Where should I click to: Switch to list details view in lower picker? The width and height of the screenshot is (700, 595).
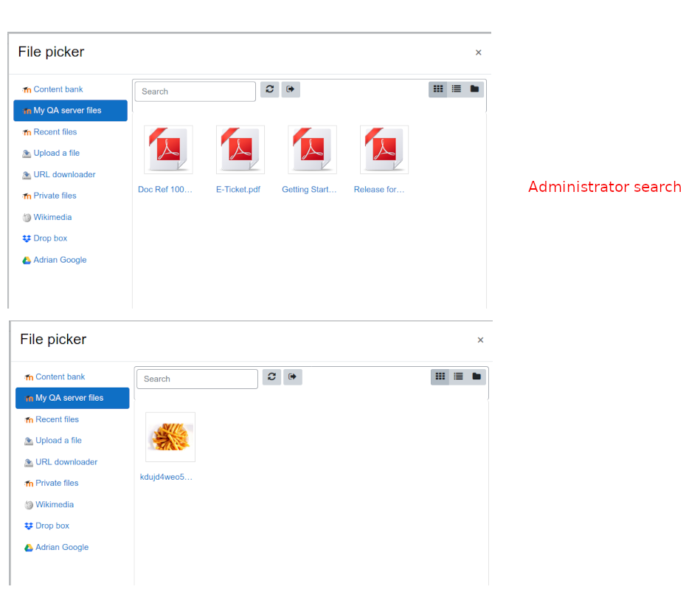459,376
